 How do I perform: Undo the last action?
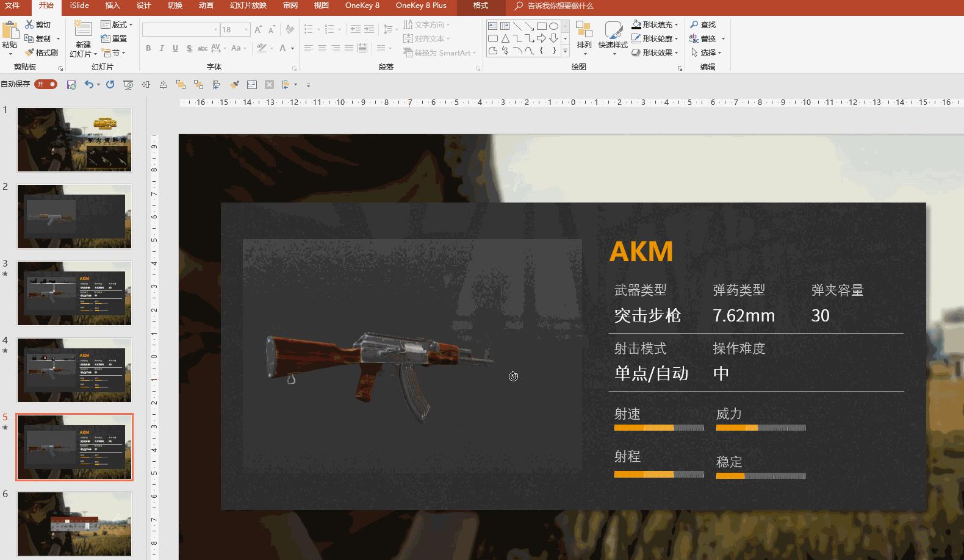[89, 85]
